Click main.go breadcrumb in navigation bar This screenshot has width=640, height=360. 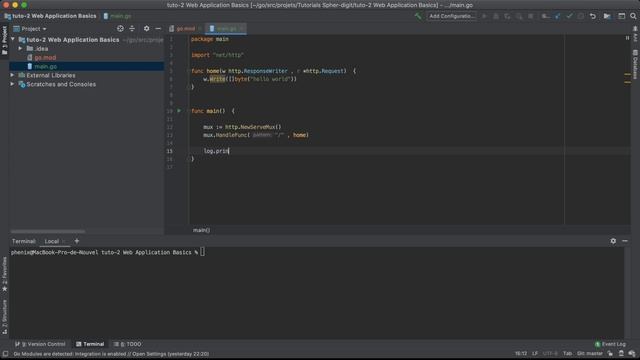117,16
